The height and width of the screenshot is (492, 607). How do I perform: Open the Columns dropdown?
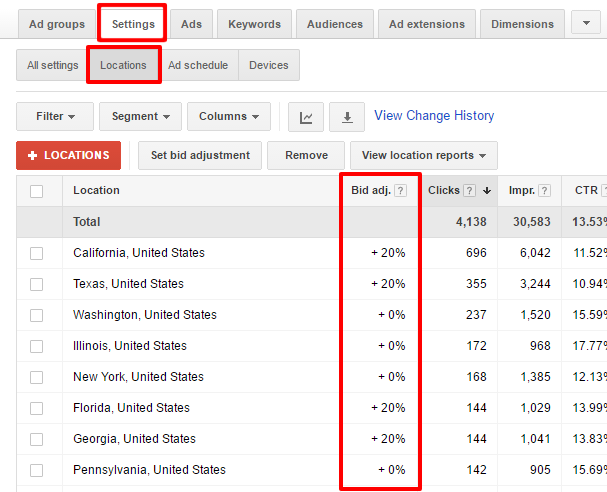point(228,117)
